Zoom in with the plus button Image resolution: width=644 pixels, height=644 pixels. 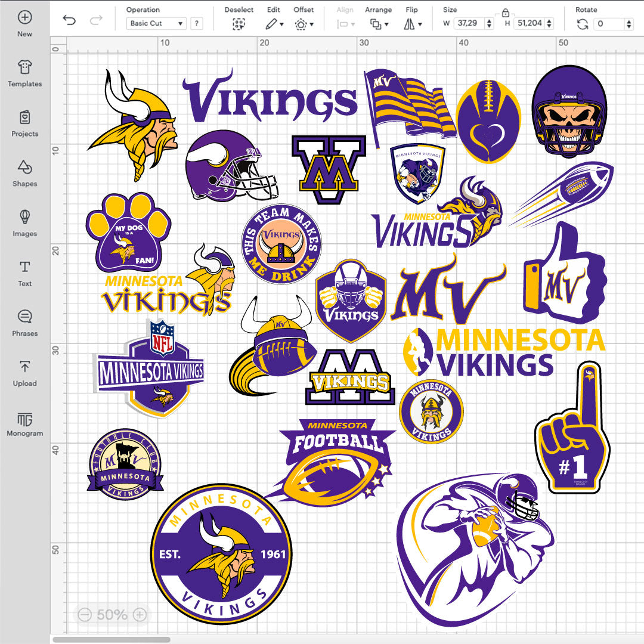point(140,614)
